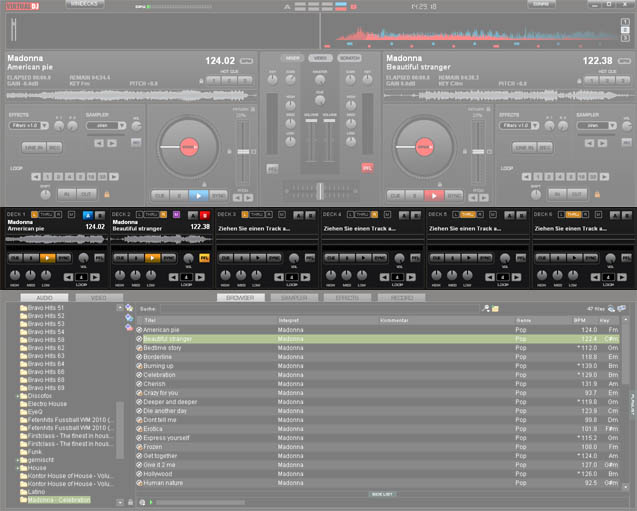Open the AUDIO browser tab
The width and height of the screenshot is (637, 511).
tap(44, 298)
